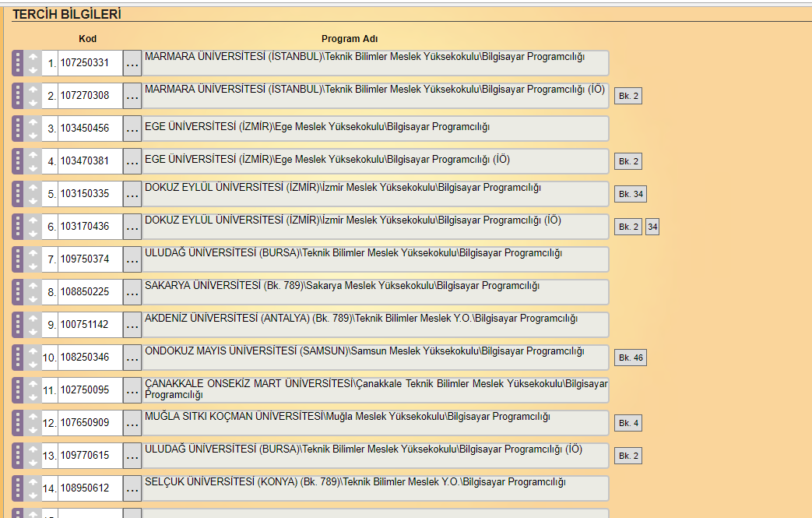Click the drag handle of preference 7
812x518 pixels.
click(x=18, y=259)
